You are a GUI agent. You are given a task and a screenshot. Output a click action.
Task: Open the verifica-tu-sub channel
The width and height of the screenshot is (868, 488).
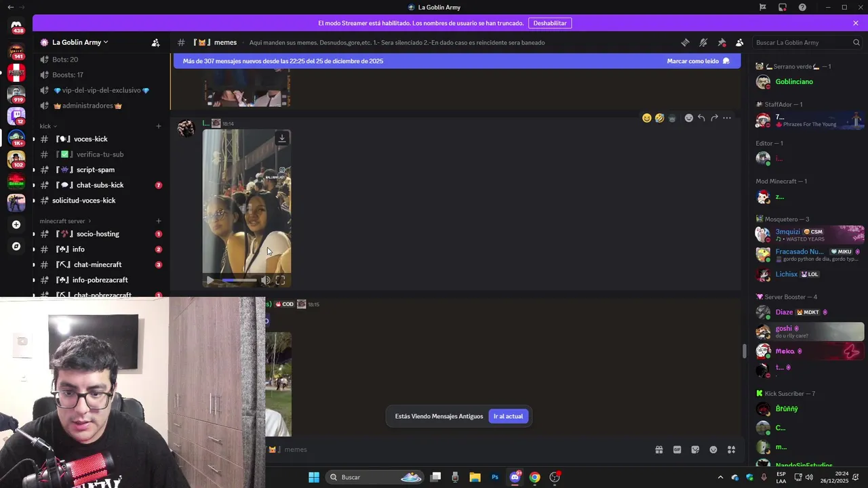[x=100, y=155]
